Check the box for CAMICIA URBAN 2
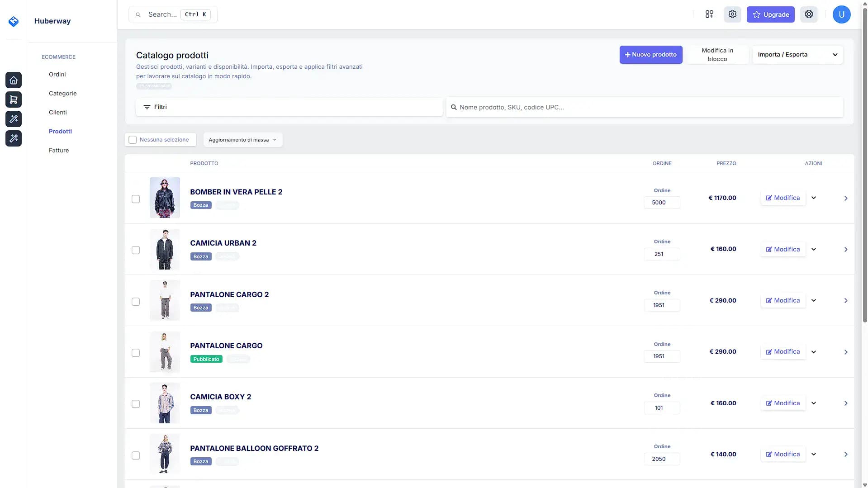The width and height of the screenshot is (868, 488). (136, 250)
